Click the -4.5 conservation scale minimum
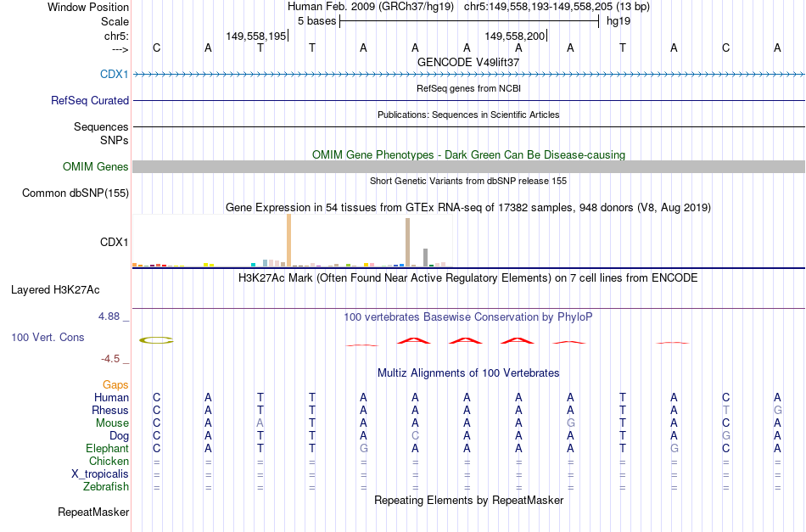Screen dimensions: 806x532 coord(110,359)
